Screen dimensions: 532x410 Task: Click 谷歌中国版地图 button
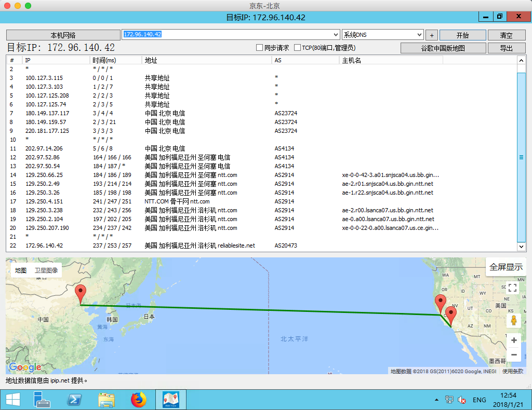pos(443,48)
